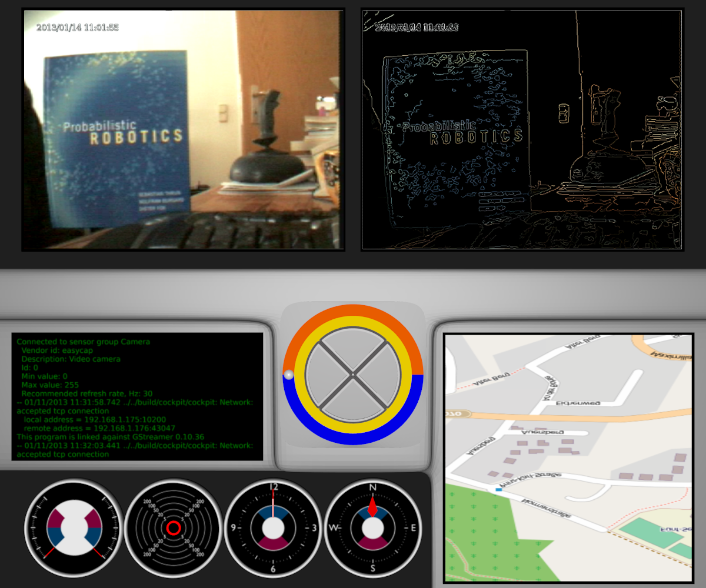This screenshot has width=706, height=588.
Task: Open the compass gauge with N/E/S/W
Action: point(372,527)
